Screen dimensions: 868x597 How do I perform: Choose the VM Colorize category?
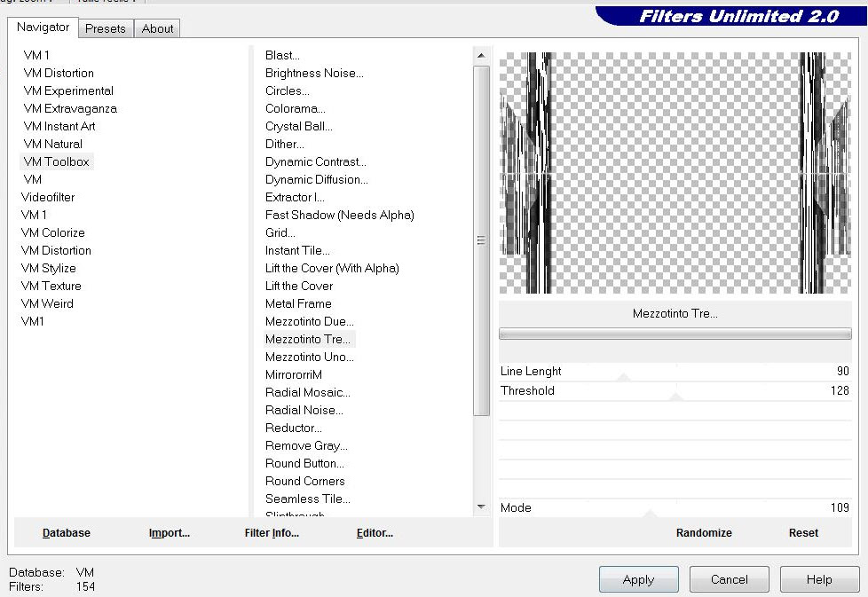(52, 232)
